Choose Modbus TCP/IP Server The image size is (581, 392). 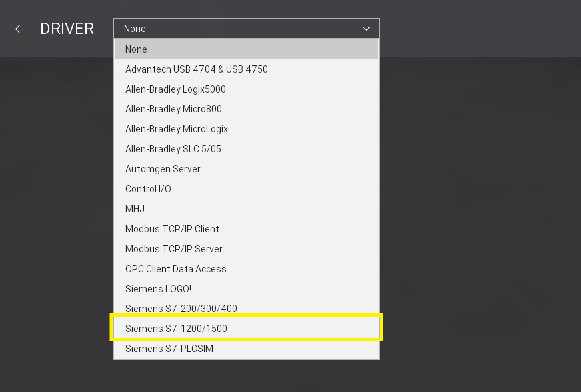tap(173, 249)
